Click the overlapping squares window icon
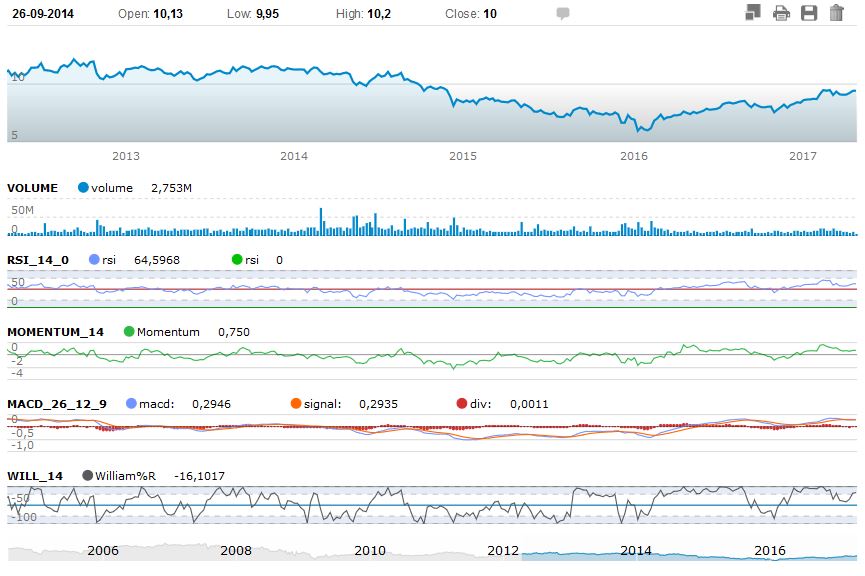865x576 pixels. (x=754, y=13)
